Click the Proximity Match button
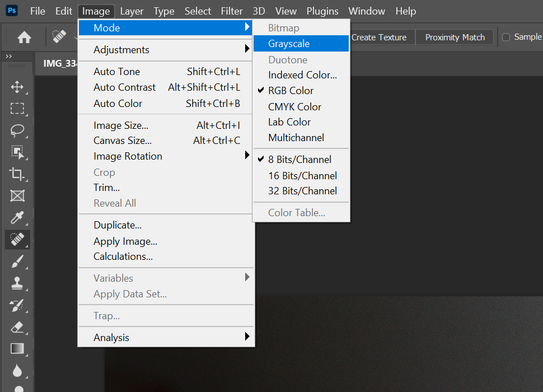The width and height of the screenshot is (543, 392). (x=455, y=38)
